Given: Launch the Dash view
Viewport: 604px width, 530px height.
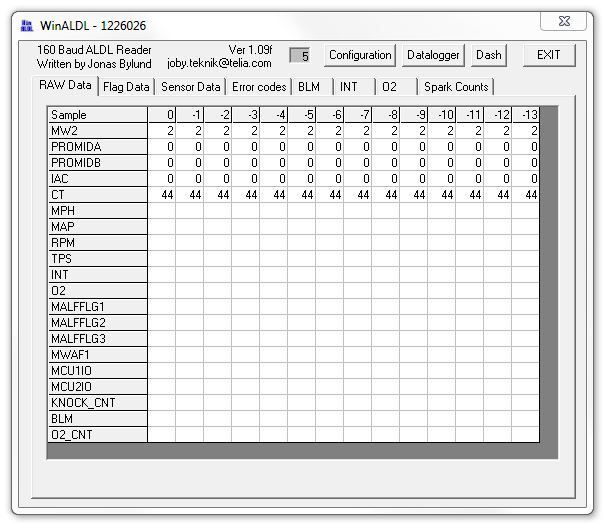Looking at the screenshot, I should tap(488, 55).
